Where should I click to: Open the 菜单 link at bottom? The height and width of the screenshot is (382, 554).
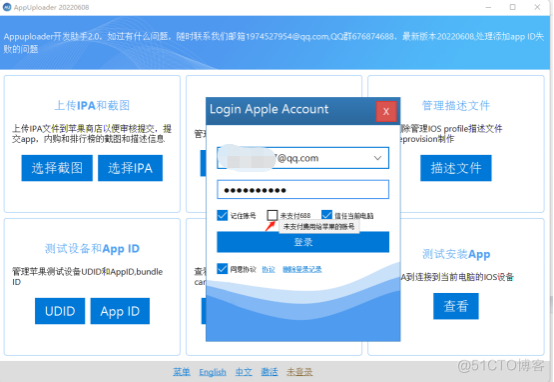(182, 372)
